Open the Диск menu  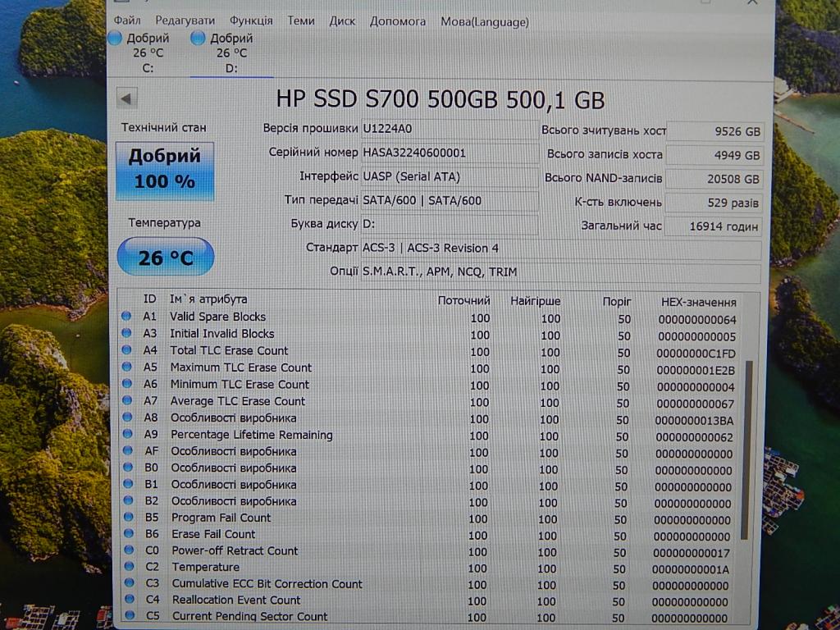pyautogui.click(x=342, y=21)
